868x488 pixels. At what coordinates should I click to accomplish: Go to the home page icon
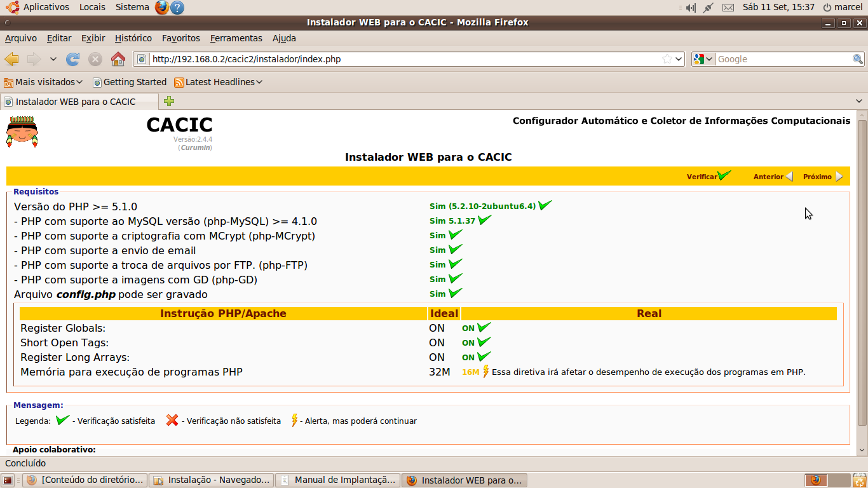pyautogui.click(x=118, y=59)
